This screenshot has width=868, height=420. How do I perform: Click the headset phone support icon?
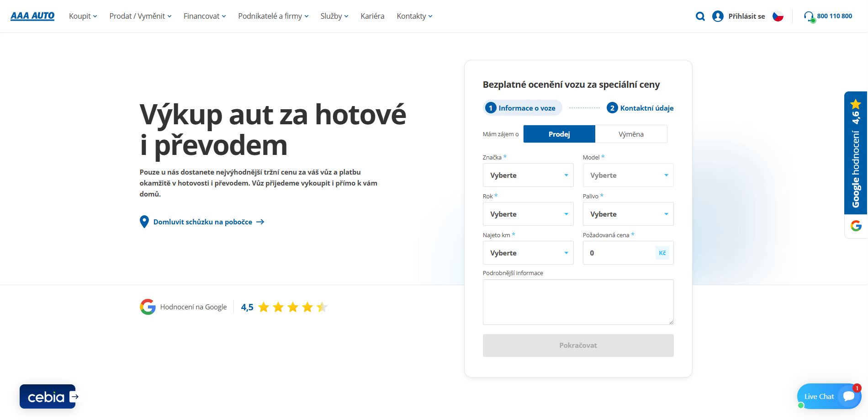coord(809,17)
